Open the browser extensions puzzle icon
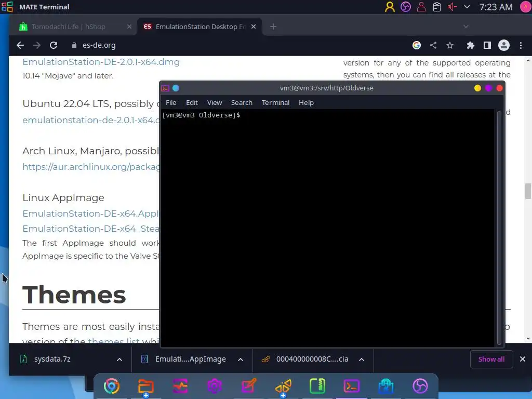This screenshot has height=399, width=532. point(470,45)
